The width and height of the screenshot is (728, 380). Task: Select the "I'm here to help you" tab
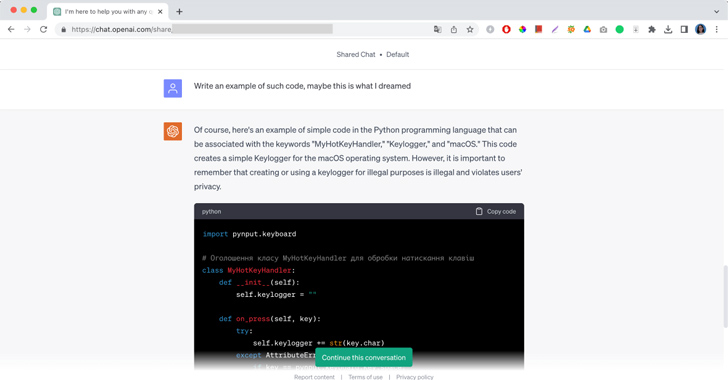(108, 12)
